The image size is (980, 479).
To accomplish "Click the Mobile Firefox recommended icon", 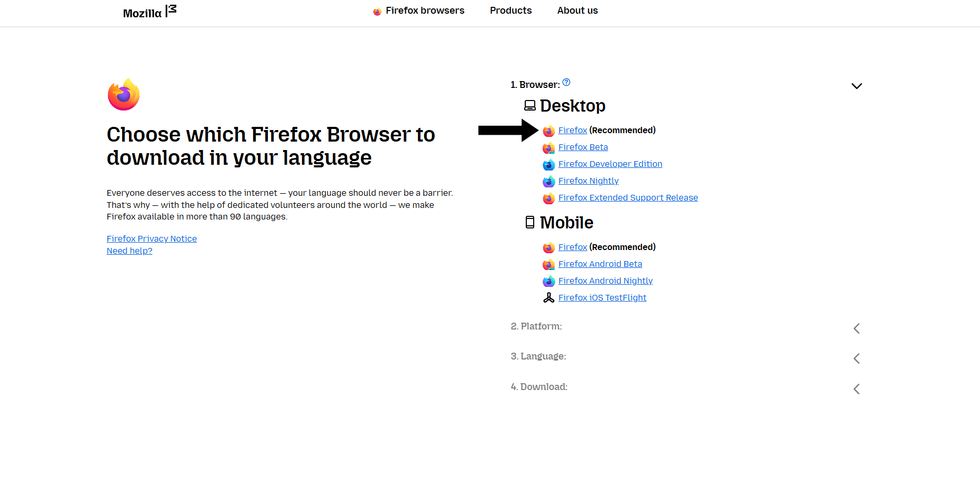I will pos(549,247).
